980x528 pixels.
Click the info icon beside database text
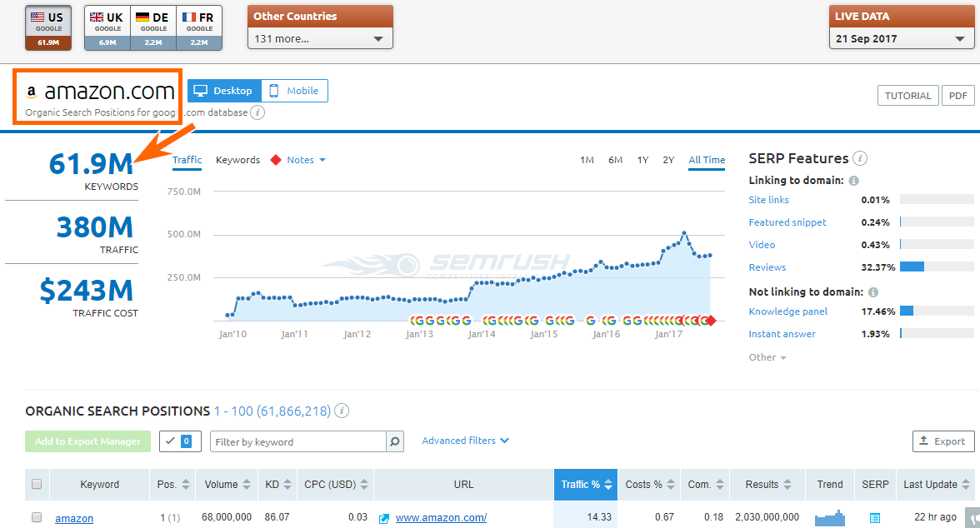pos(257,112)
